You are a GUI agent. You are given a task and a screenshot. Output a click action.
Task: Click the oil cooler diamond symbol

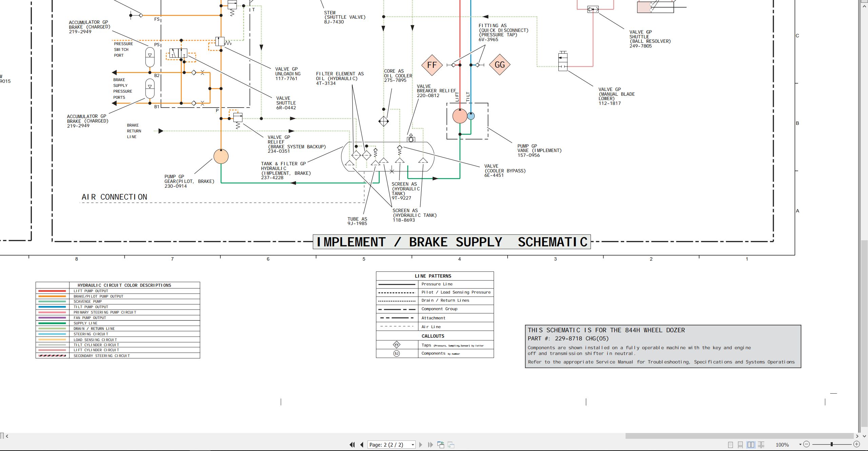(x=383, y=121)
